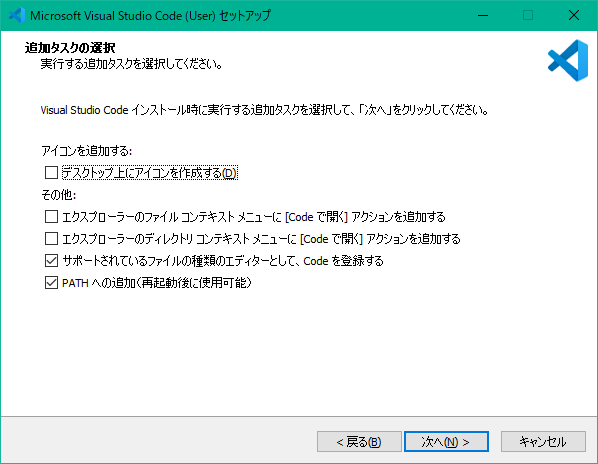The image size is (598, 464).
Task: Click the デスクトップ上にアイコンを作成する(D) label text
Action: point(150,173)
